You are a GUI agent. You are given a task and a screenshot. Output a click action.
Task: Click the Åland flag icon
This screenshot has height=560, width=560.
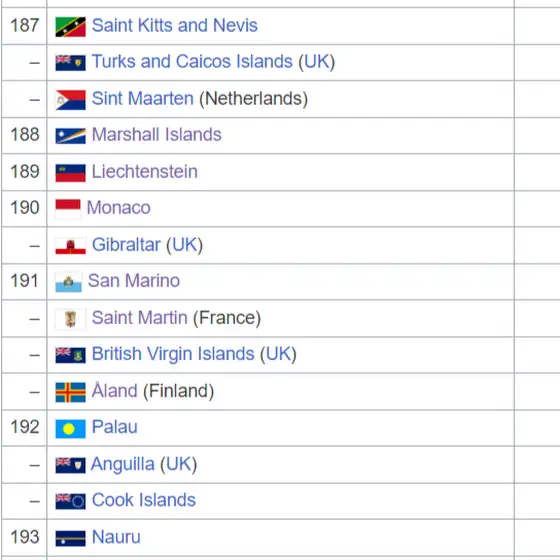pos(70,392)
